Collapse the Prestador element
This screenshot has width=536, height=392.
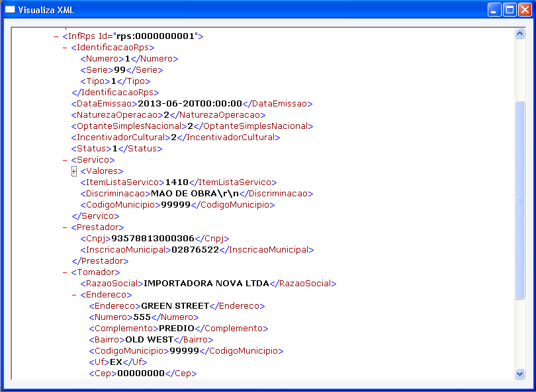pyautogui.click(x=65, y=227)
